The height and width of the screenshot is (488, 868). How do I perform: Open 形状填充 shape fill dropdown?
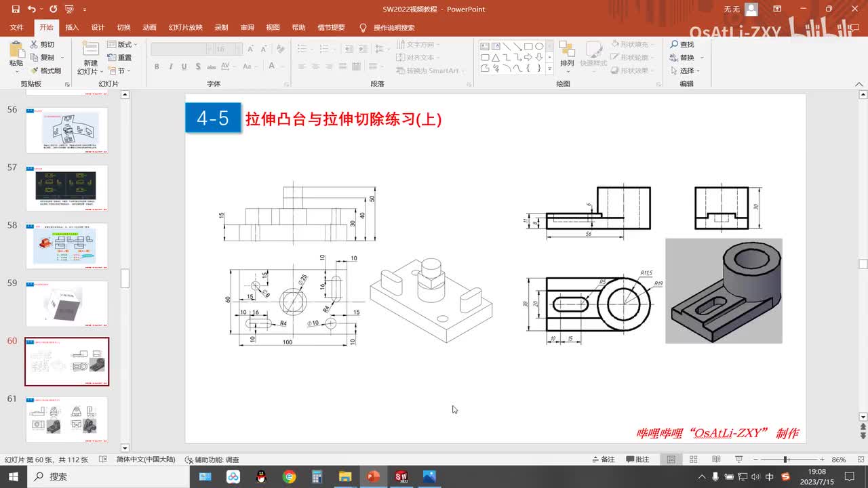[631, 45]
